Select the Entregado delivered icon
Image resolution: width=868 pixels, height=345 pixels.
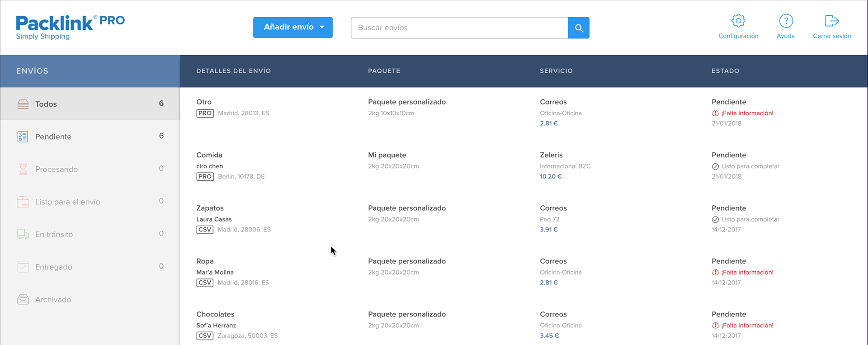point(23,267)
